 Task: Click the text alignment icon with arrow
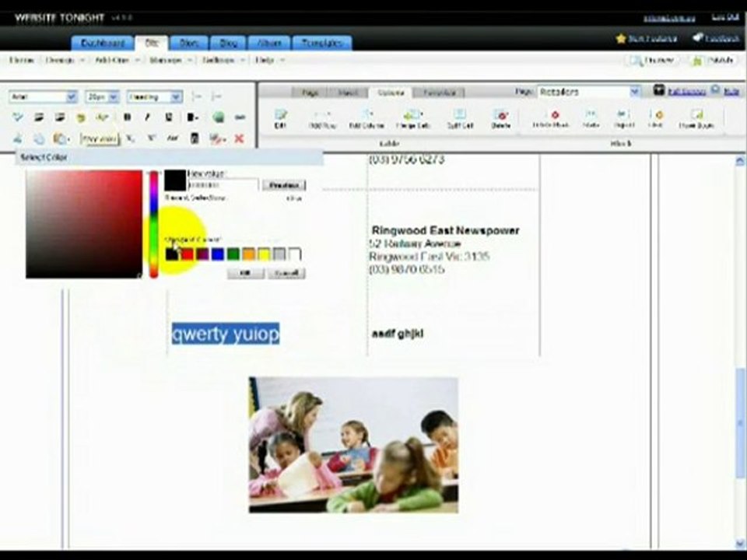(x=192, y=117)
